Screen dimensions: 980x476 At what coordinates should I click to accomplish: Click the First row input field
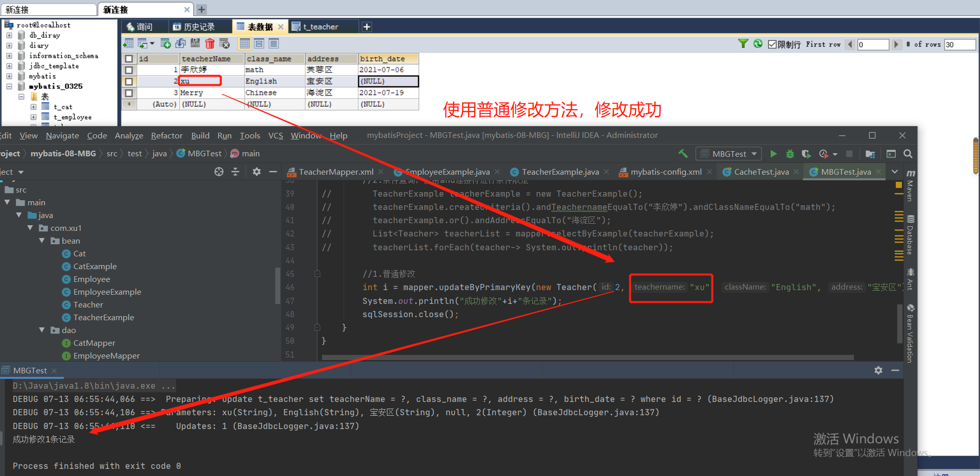(873, 44)
